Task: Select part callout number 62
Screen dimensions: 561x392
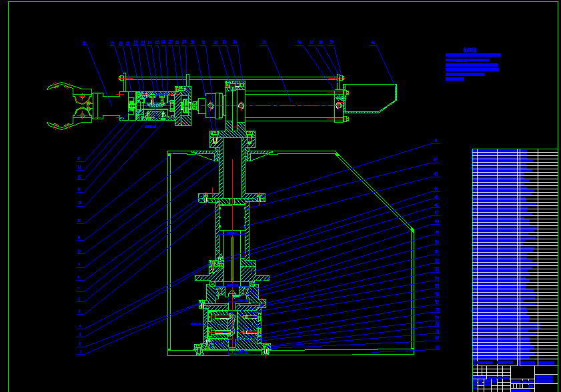Action: 437,338
